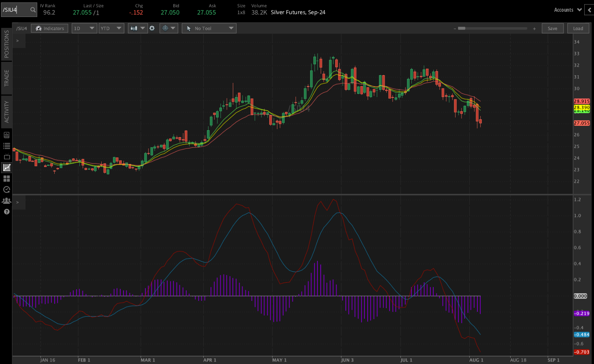Open the clock history sidebar icon
Screen dimensions: 594x364
point(6,189)
